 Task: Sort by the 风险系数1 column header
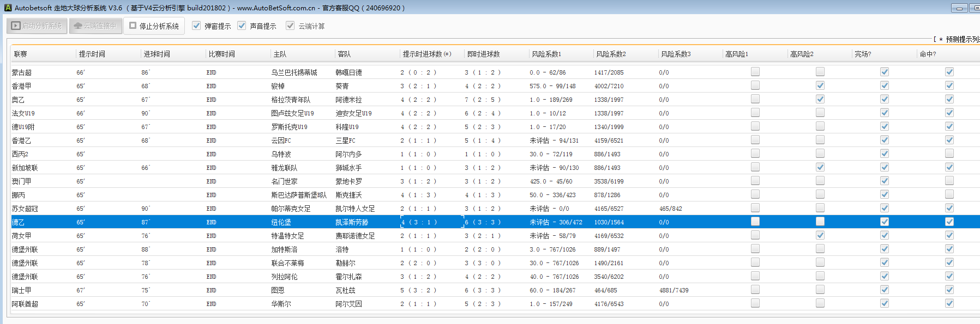click(546, 54)
